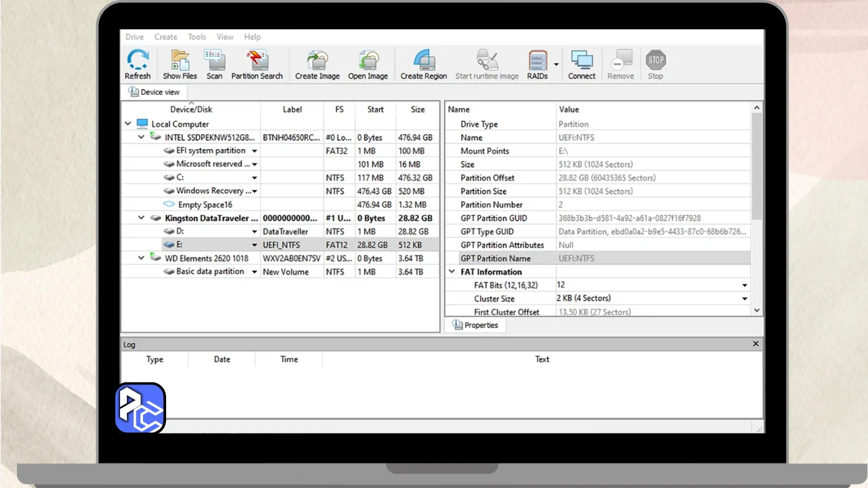Switch to the Device view tab
This screenshot has height=488, width=868.
(154, 92)
